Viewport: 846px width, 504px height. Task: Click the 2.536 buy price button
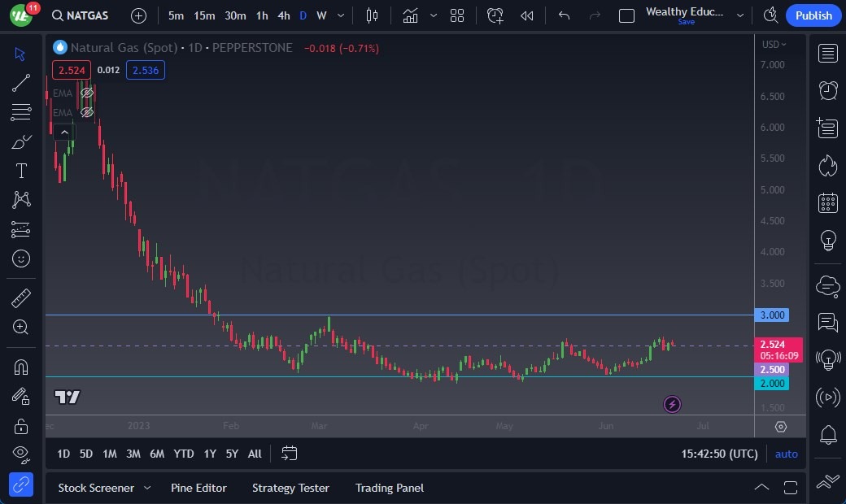click(x=146, y=70)
